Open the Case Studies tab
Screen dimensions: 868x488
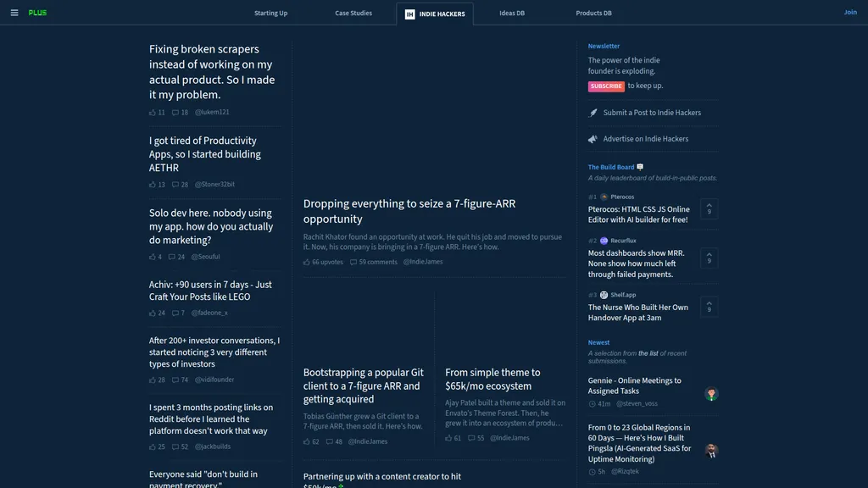point(353,14)
